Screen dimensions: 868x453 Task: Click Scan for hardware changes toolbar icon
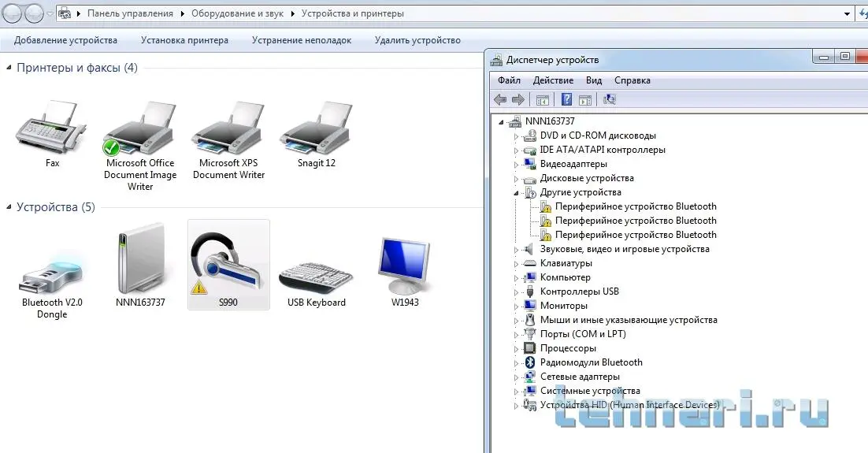[x=610, y=100]
